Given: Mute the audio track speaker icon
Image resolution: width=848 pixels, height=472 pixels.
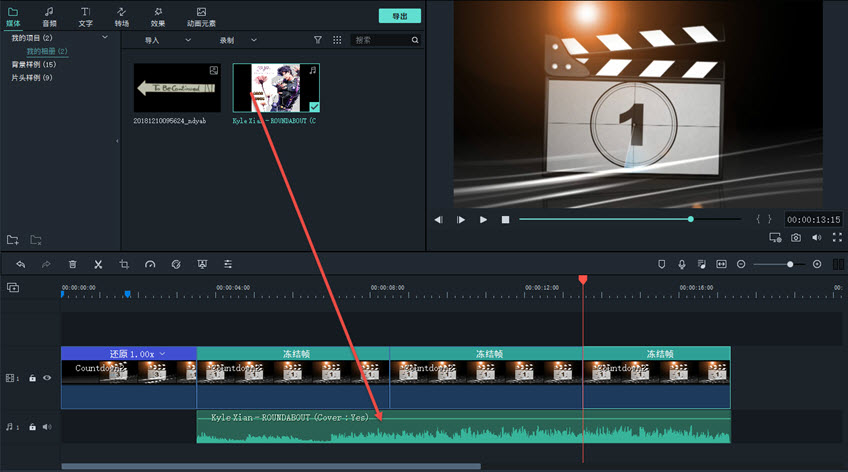Looking at the screenshot, I should point(47,427).
